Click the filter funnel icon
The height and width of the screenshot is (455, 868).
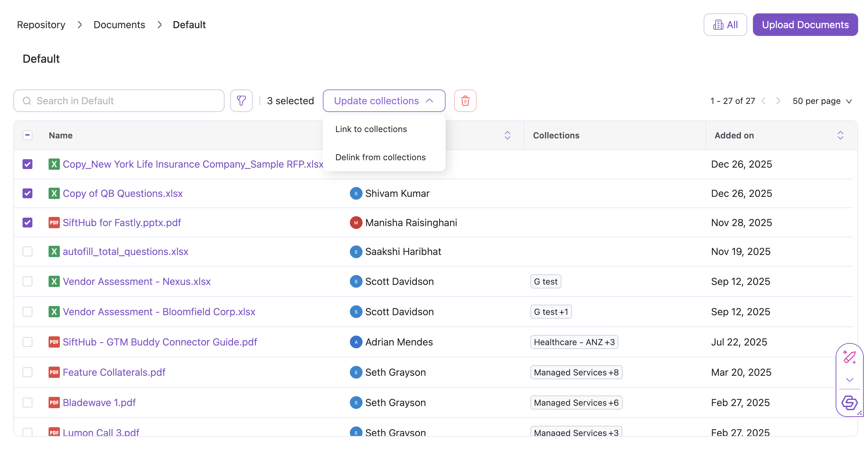tap(241, 101)
